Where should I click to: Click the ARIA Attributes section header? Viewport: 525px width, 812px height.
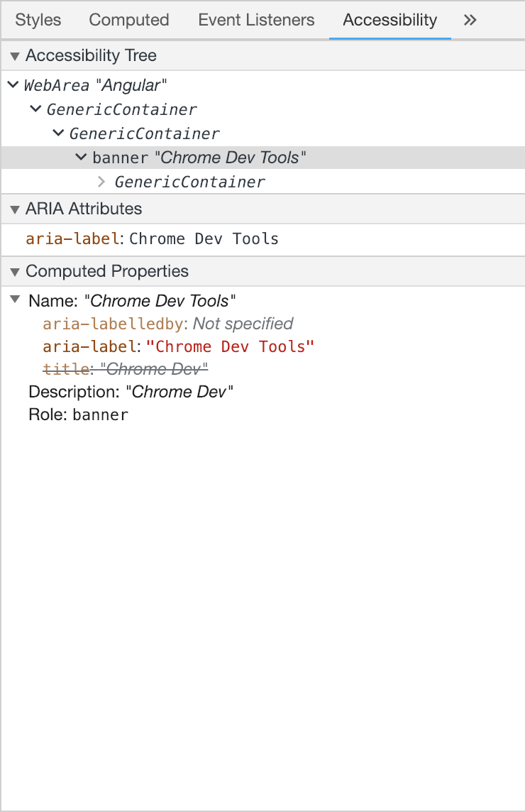263,209
